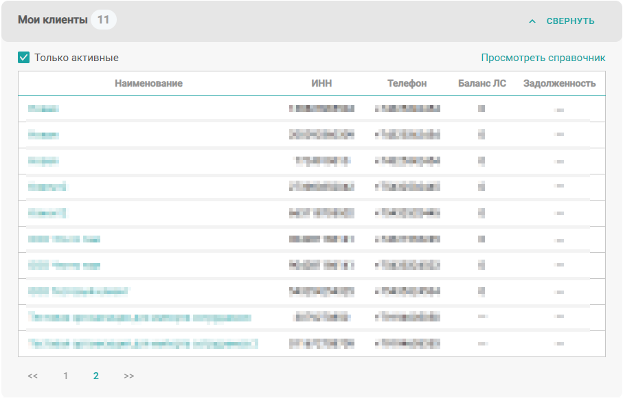Click the Телефон column header
This screenshot has height=398, width=624.
407,83
